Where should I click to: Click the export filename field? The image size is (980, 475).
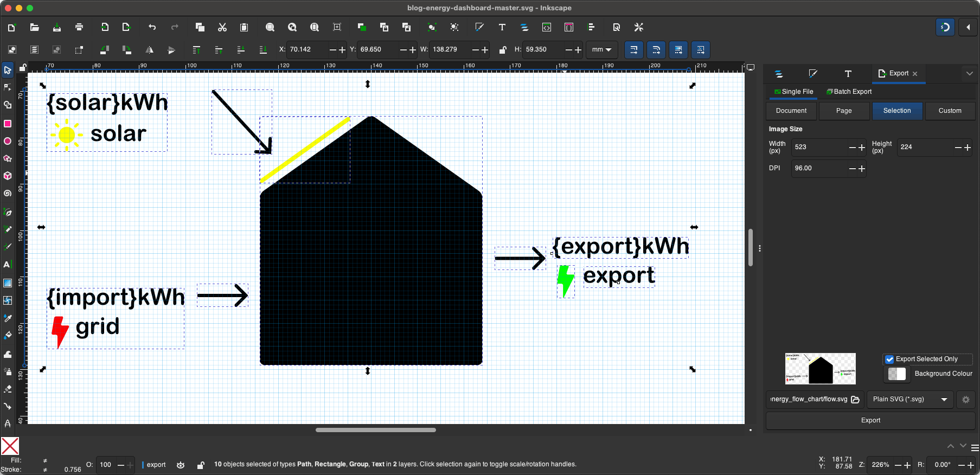click(809, 399)
